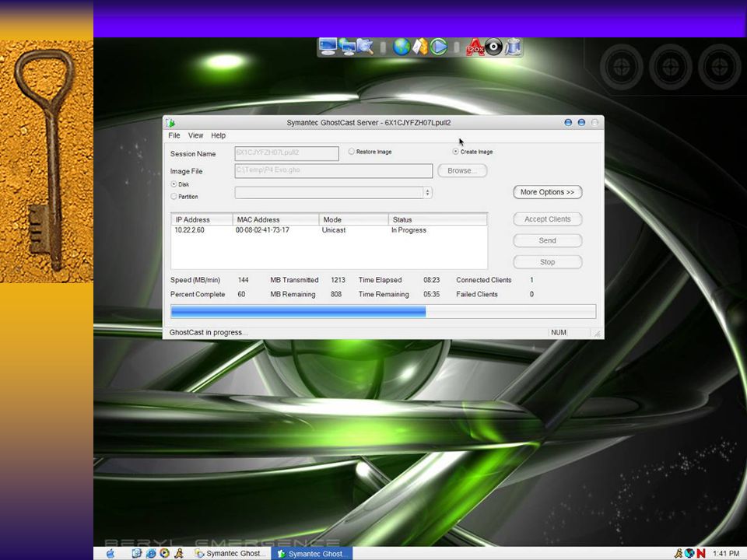Click the 1:41 PM clock
The width and height of the screenshot is (747, 560).
[726, 553]
